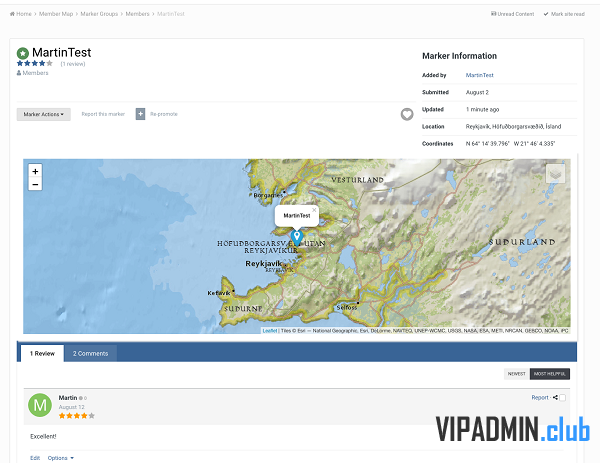The width and height of the screenshot is (600, 463).
Task: Click Reykjavik label on the map
Action: [x=263, y=264]
